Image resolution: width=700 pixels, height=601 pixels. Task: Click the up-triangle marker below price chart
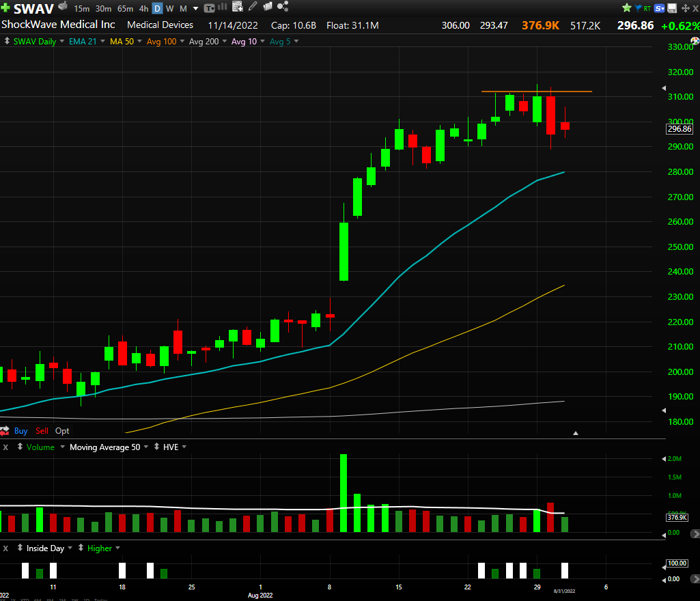576,433
